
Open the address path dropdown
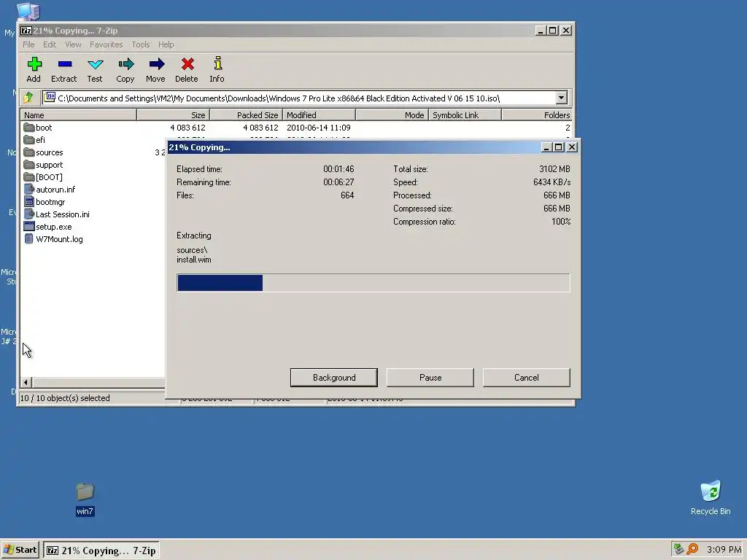561,98
